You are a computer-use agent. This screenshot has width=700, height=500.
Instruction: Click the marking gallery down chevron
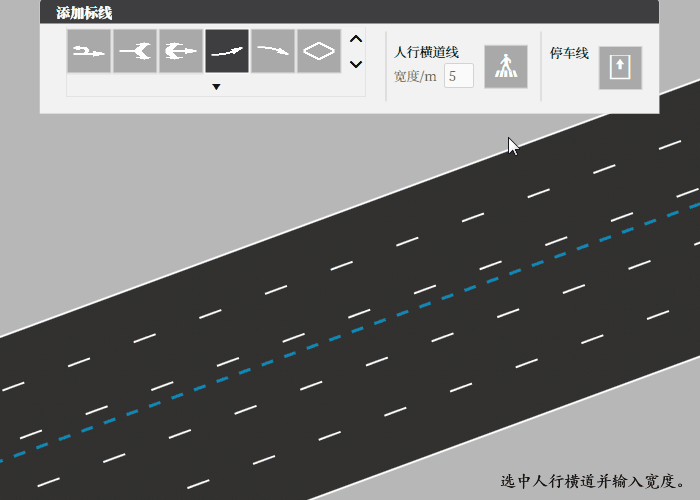coord(356,64)
